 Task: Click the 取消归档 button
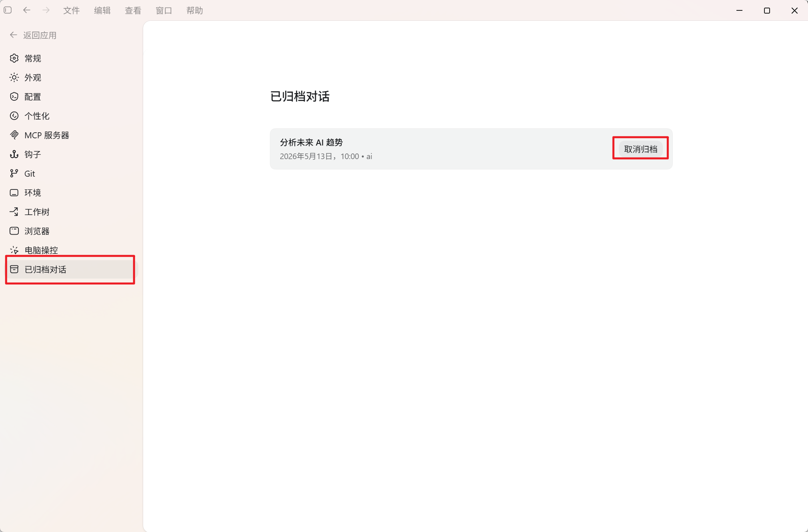(x=640, y=149)
